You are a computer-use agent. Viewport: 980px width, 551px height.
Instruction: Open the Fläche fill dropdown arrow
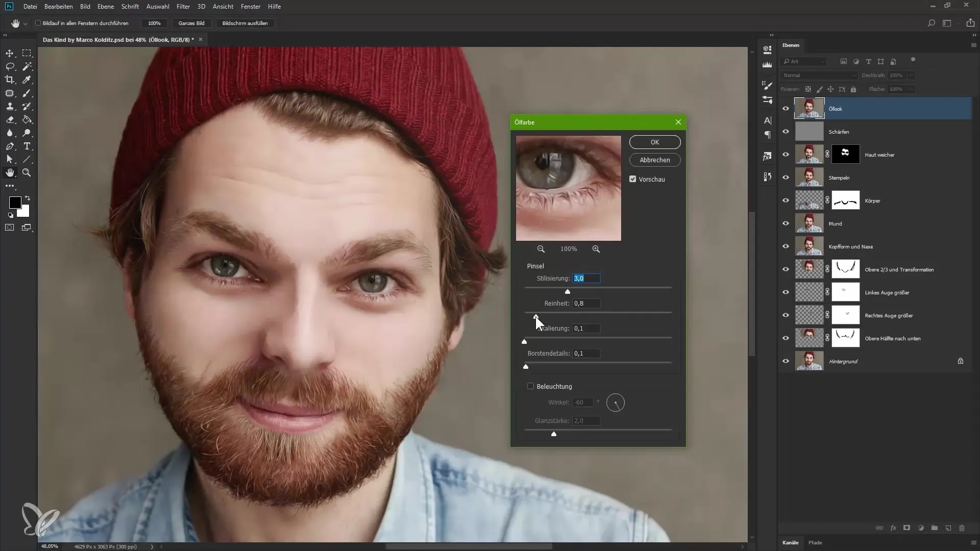click(x=911, y=89)
